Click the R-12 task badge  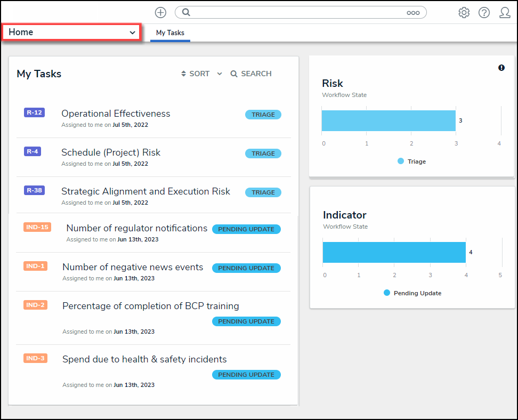click(34, 112)
